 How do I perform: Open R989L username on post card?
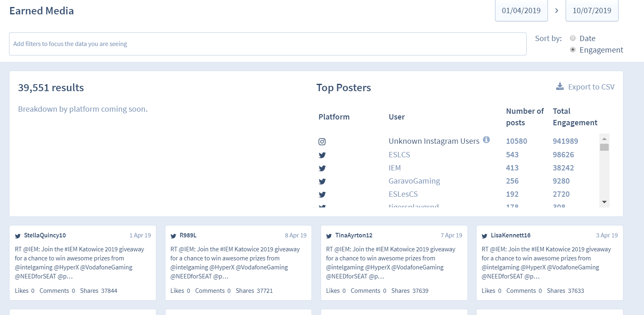click(188, 235)
